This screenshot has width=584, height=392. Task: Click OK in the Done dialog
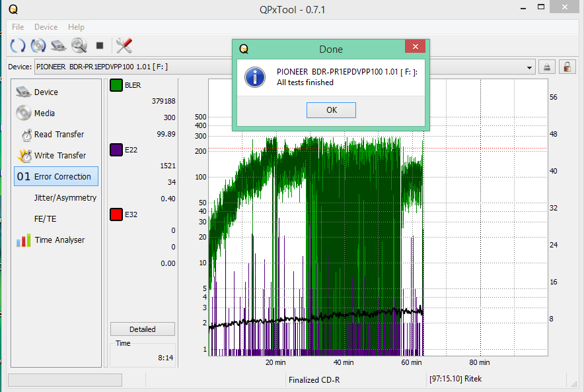(331, 110)
